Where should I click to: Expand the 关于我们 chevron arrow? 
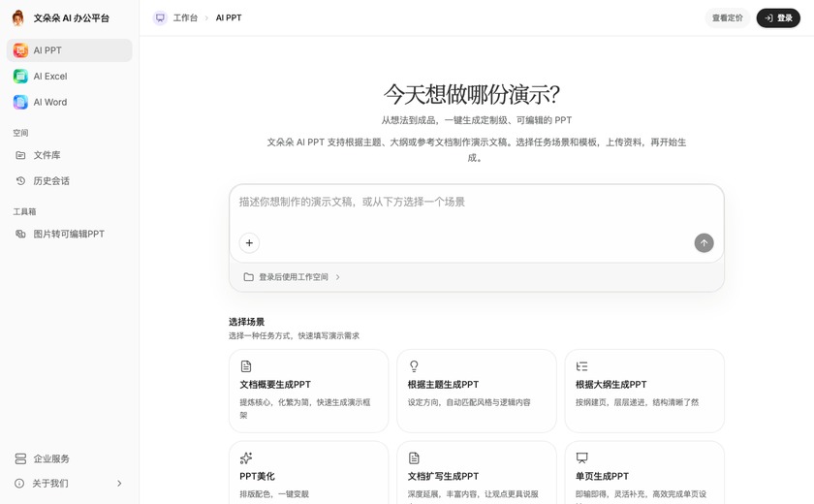119,484
